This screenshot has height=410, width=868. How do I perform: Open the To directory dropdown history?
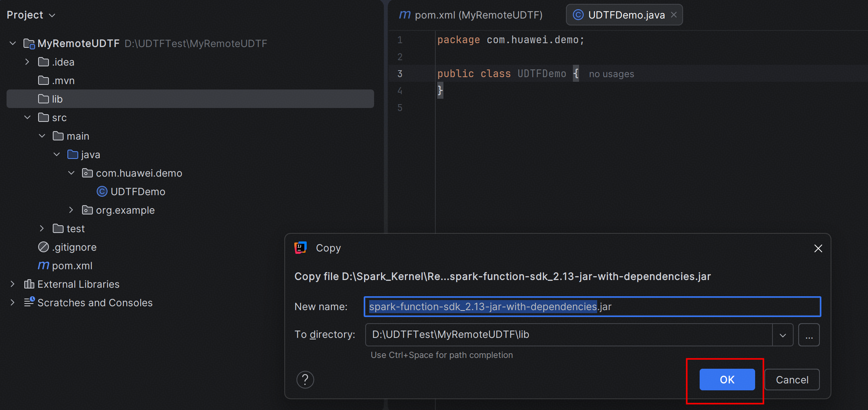coord(782,335)
